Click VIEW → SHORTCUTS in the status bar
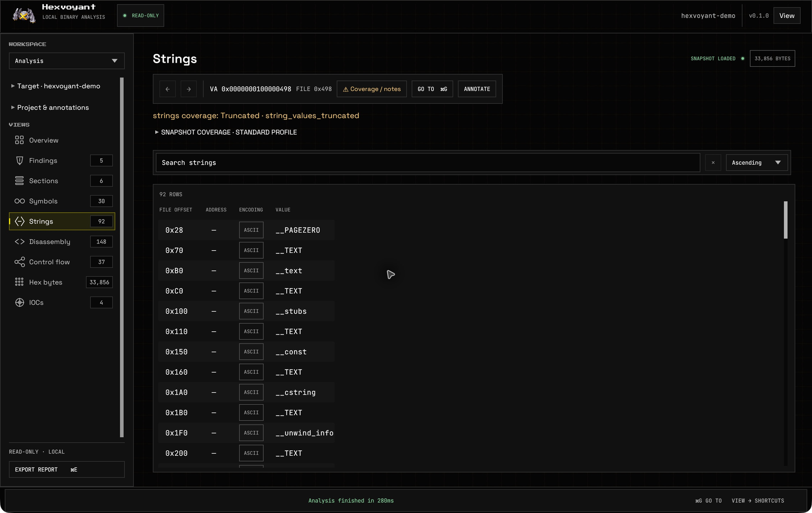This screenshot has height=513, width=812. point(758,500)
